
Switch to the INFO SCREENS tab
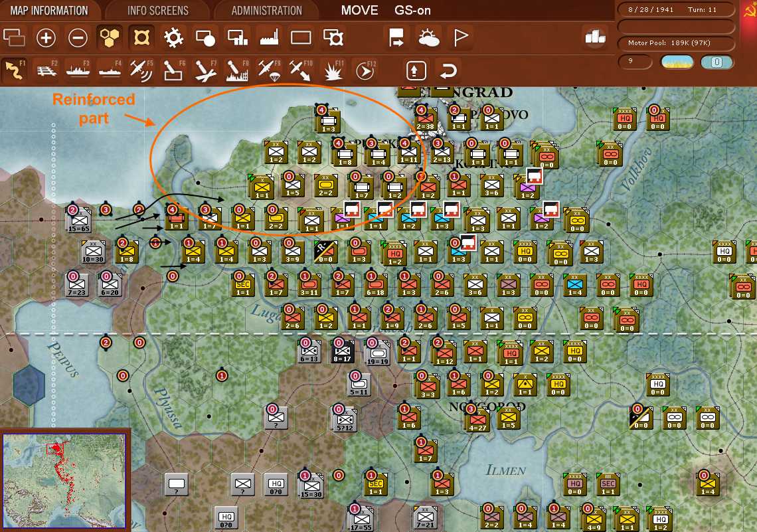158,10
